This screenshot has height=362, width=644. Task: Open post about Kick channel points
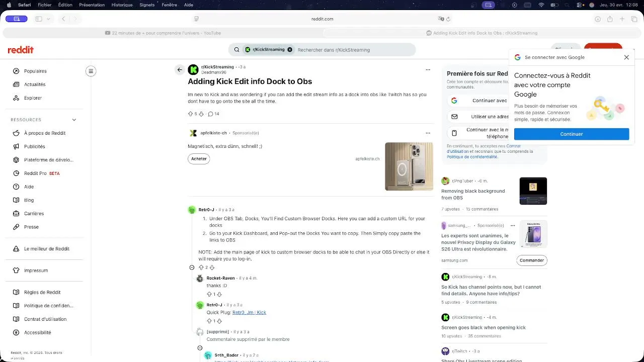pos(491,291)
